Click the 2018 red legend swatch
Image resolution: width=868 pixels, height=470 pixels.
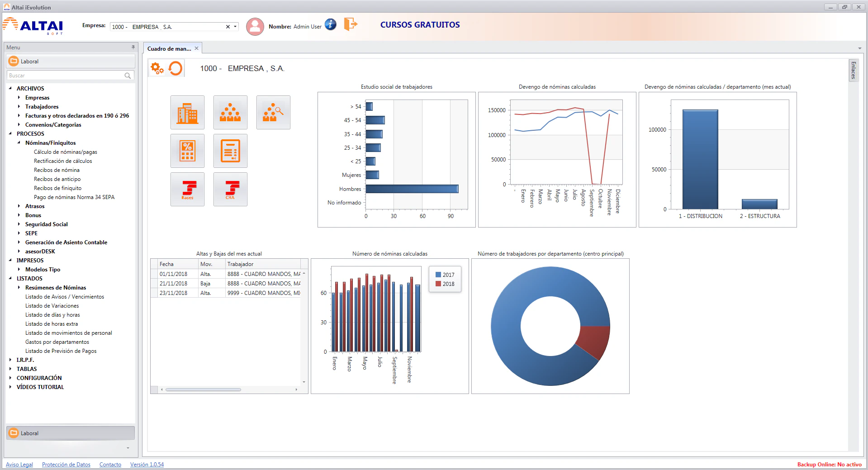point(438,284)
